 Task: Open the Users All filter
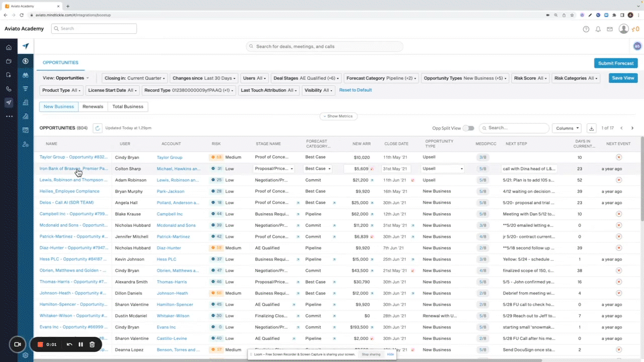click(x=255, y=78)
